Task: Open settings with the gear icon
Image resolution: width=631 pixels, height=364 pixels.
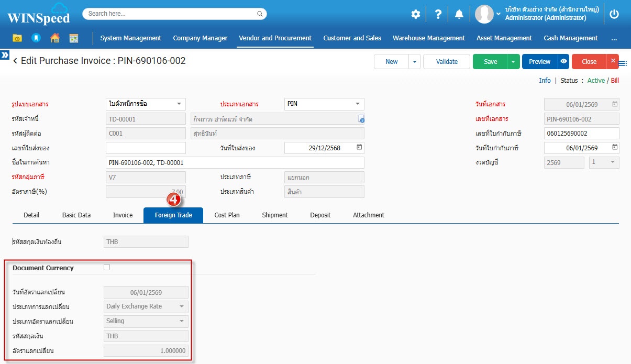Action: (x=415, y=14)
